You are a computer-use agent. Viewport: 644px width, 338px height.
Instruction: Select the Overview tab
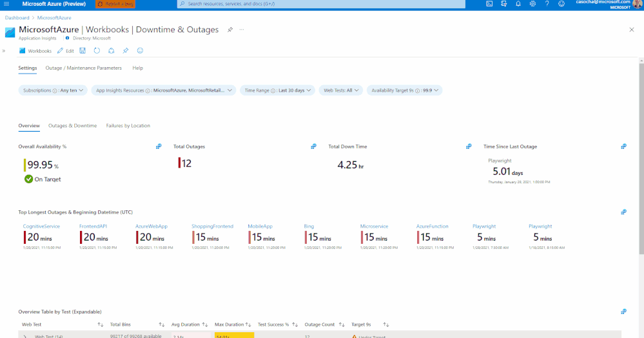click(29, 126)
